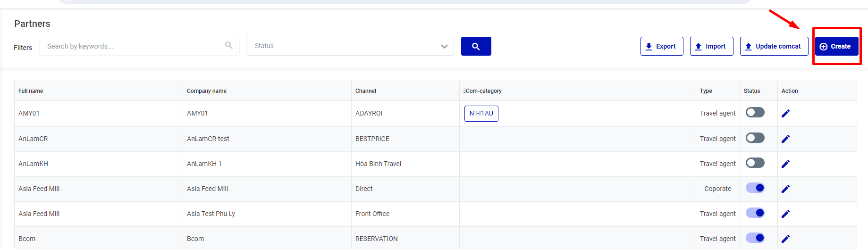Turn on AnLamCR status switch
The image size is (868, 249).
755,138
